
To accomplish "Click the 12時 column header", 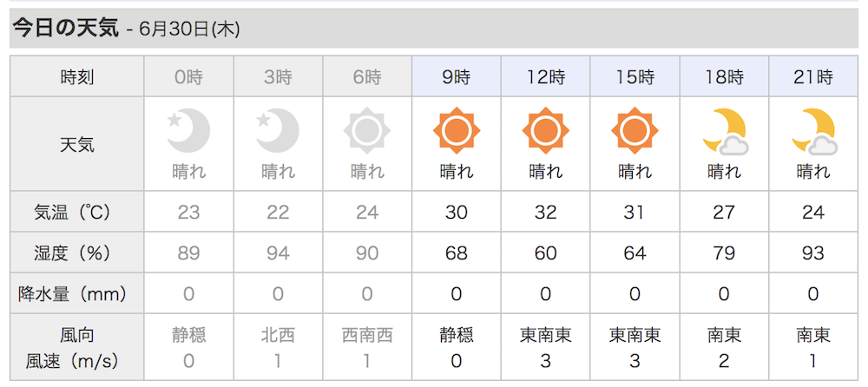I will click(x=545, y=76).
